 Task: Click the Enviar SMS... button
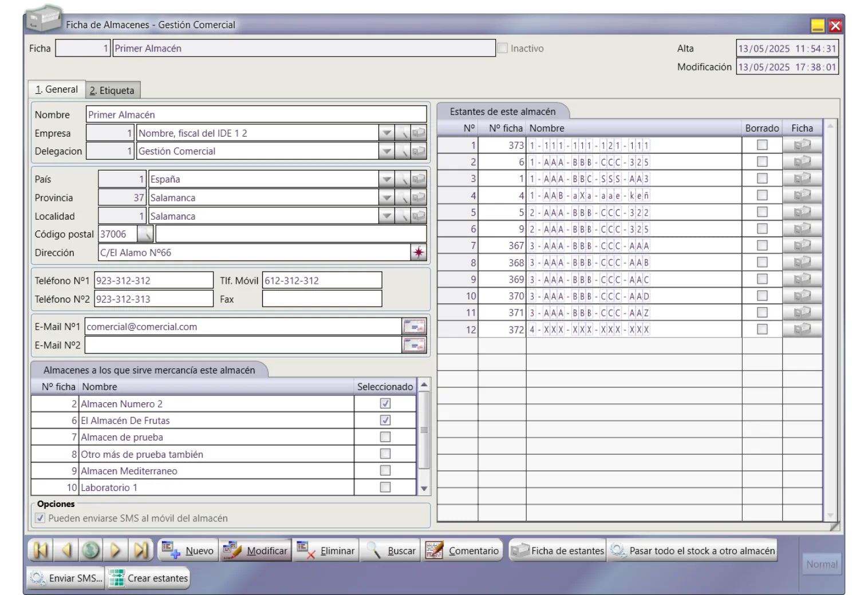point(66,578)
